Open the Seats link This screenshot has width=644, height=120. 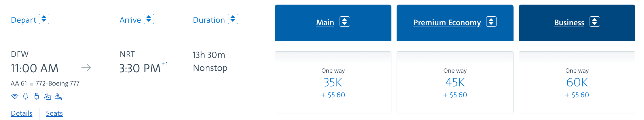[x=54, y=113]
